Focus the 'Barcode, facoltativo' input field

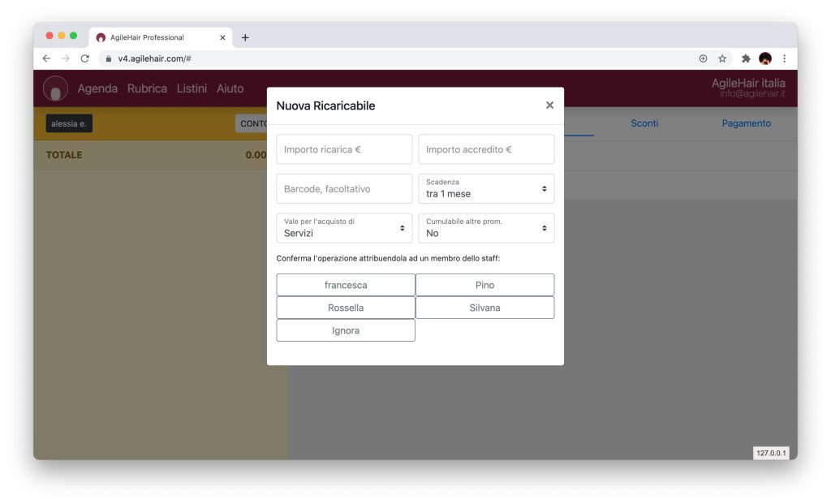344,188
